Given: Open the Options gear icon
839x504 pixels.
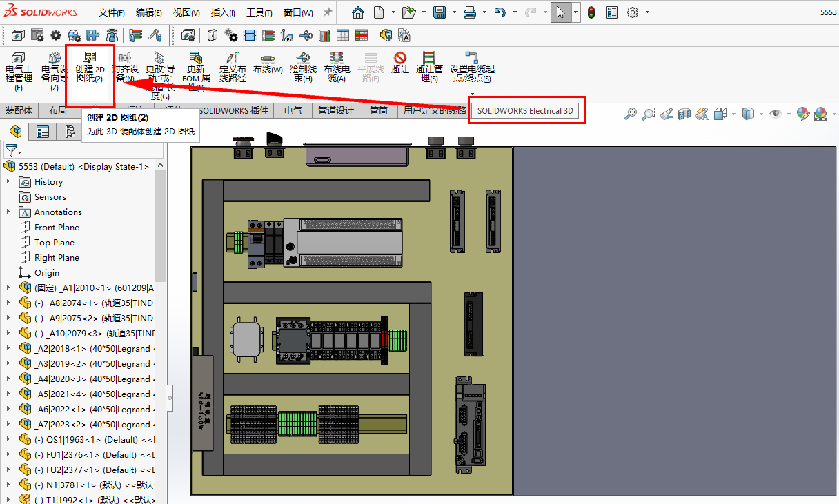Looking at the screenshot, I should (x=633, y=12).
